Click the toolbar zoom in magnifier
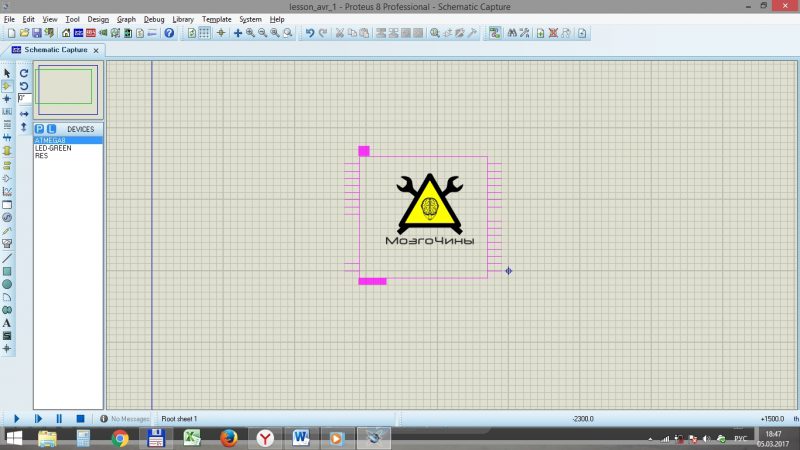The width and height of the screenshot is (800, 450). click(x=250, y=33)
